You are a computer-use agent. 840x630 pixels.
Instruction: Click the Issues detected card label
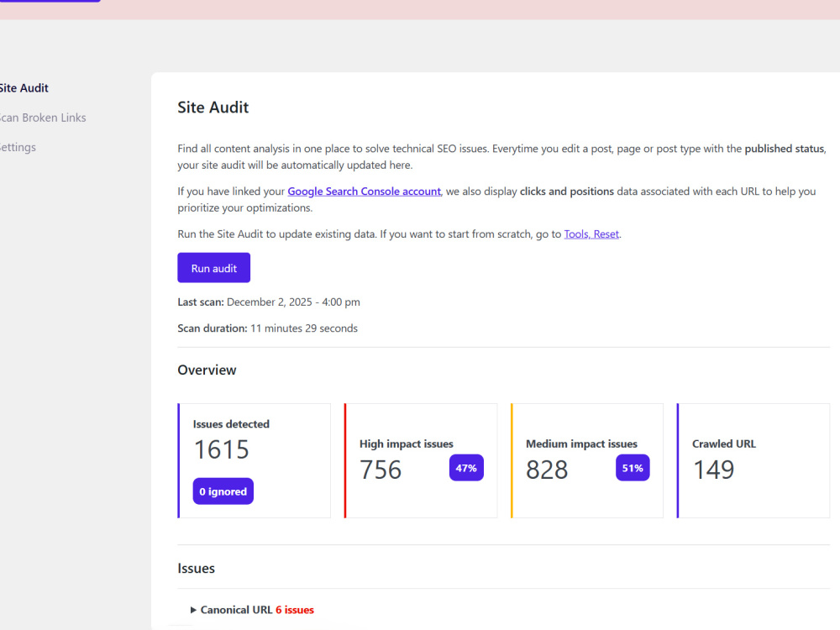[231, 424]
